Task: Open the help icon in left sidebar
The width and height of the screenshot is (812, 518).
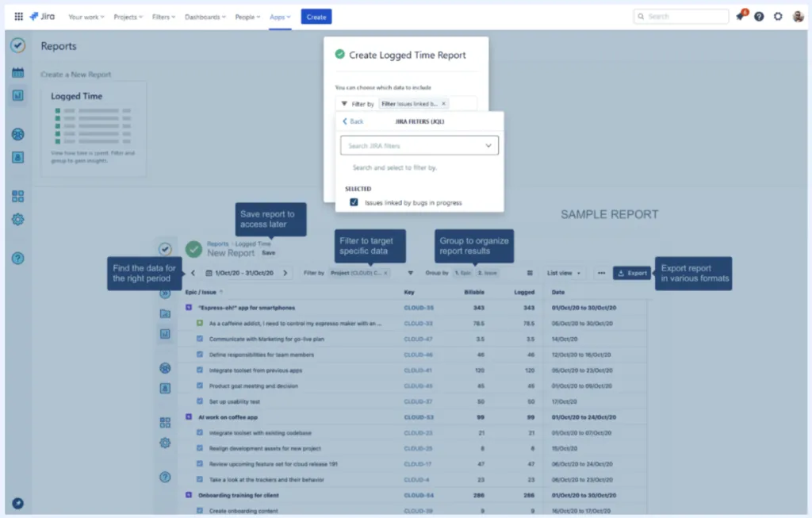Action: 17,258
